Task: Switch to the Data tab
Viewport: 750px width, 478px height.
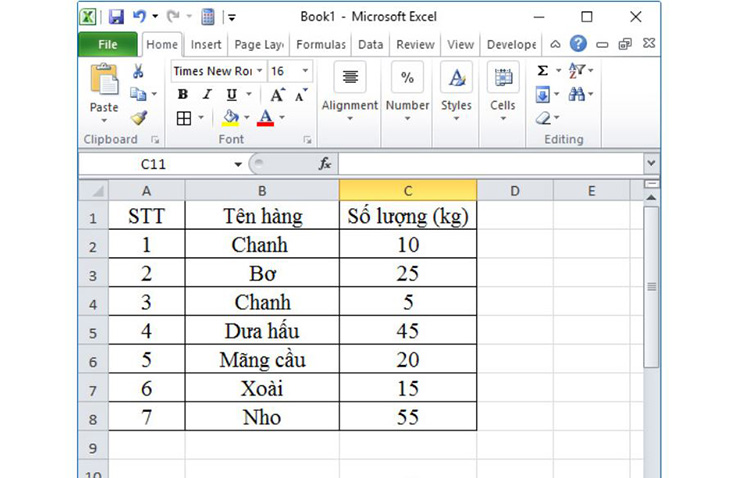Action: (x=371, y=44)
